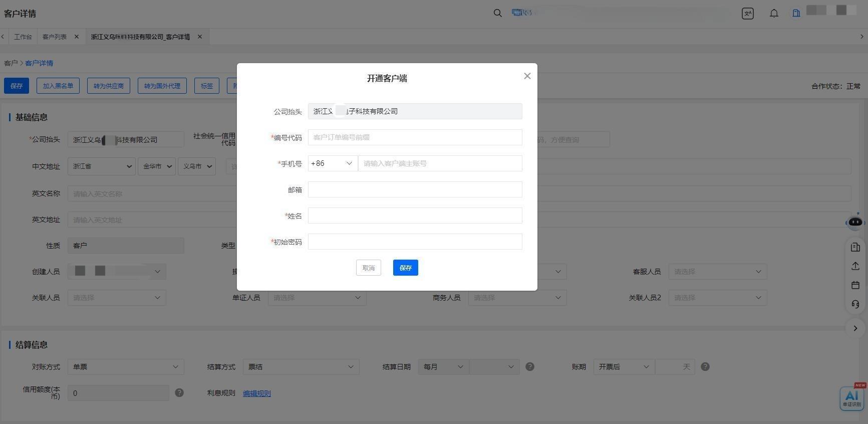Screen dimensions: 868x424
Task: Open the headset support icon
Action: point(855,304)
